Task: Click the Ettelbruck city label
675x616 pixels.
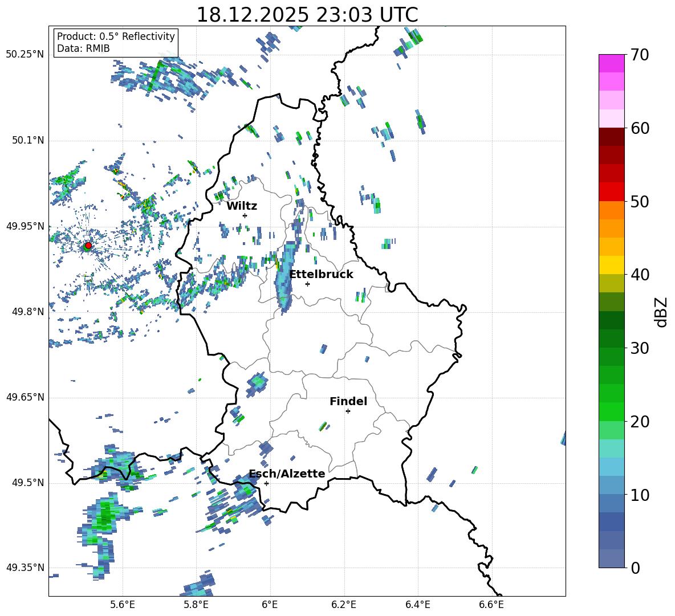Action: 321,274
